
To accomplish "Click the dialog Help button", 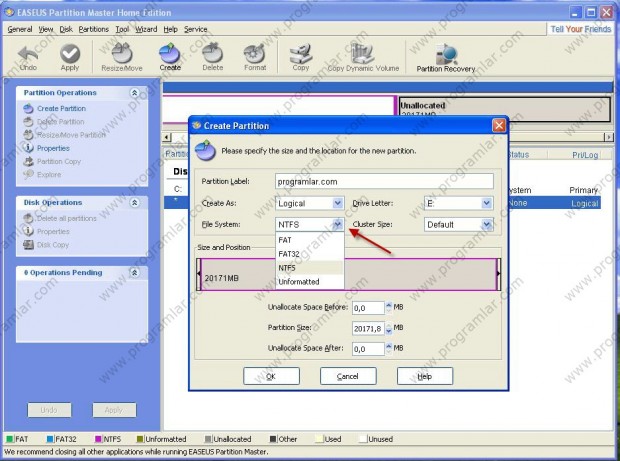I will (x=425, y=376).
